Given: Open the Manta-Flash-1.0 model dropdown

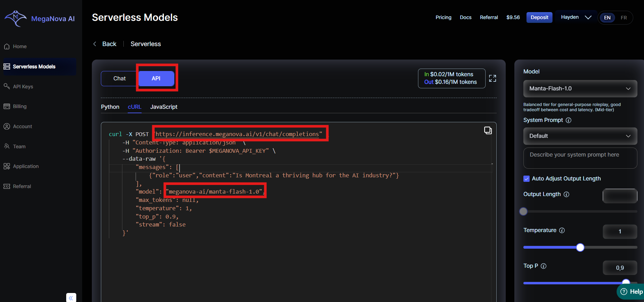Looking at the screenshot, I should pos(580,89).
